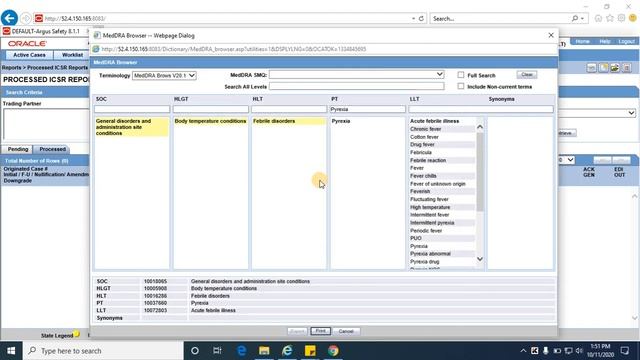Viewport: 640px width, 360px height.
Task: Switch to Worklist tab
Action: pyautogui.click(x=72, y=55)
